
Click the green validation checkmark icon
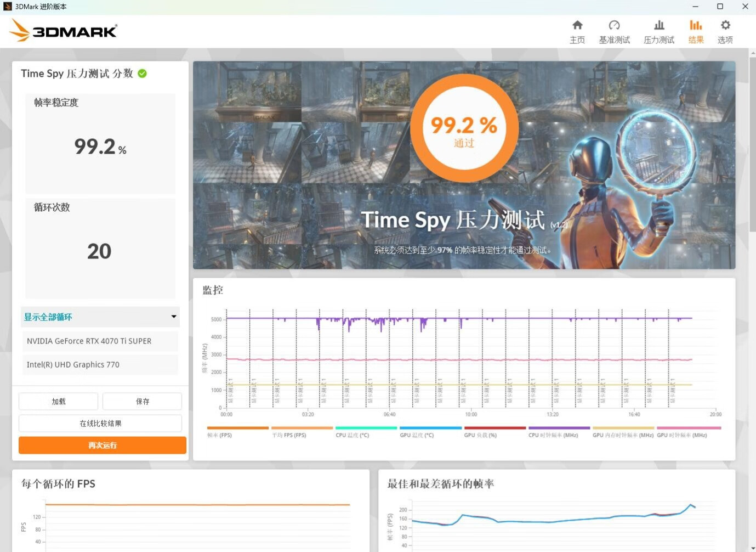[143, 74]
